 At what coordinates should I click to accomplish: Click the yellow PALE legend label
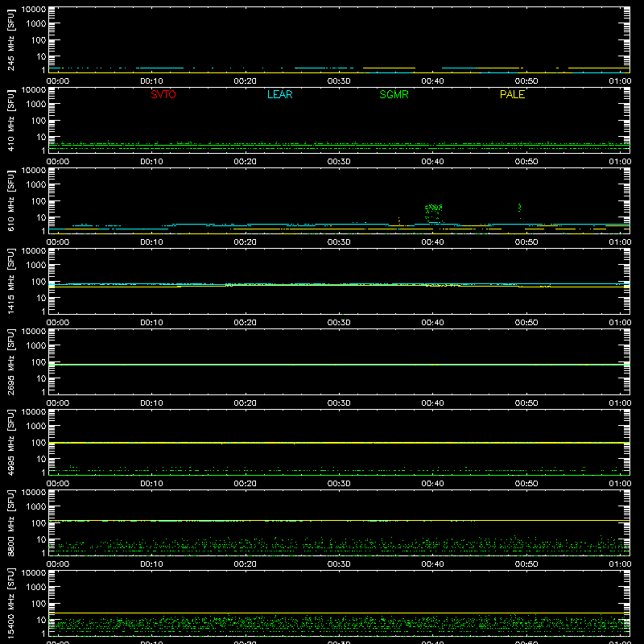coord(512,94)
